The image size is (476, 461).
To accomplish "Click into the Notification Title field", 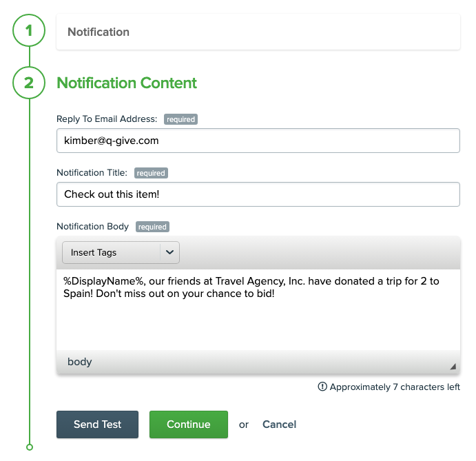I will (258, 194).
